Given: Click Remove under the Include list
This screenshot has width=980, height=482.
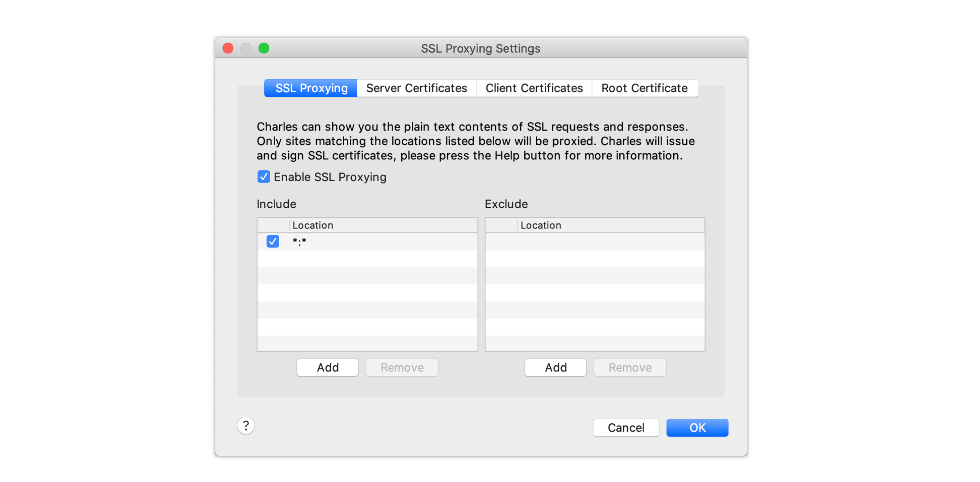Looking at the screenshot, I should pyautogui.click(x=402, y=368).
